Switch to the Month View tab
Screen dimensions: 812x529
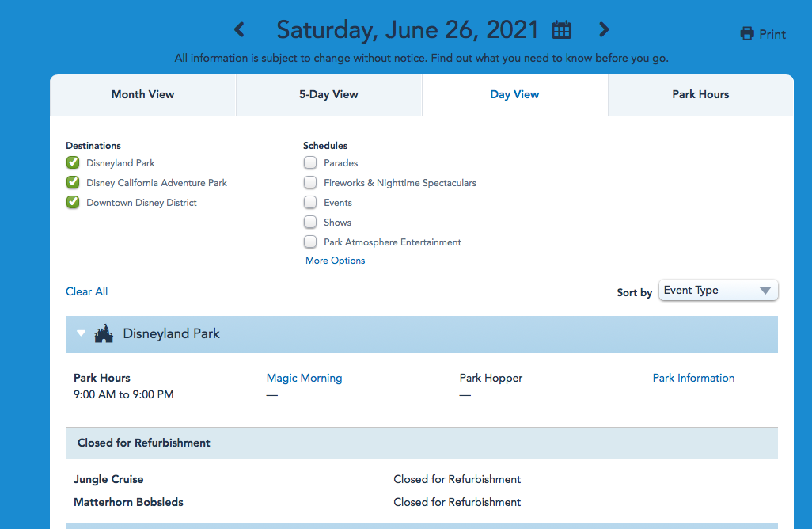click(142, 94)
